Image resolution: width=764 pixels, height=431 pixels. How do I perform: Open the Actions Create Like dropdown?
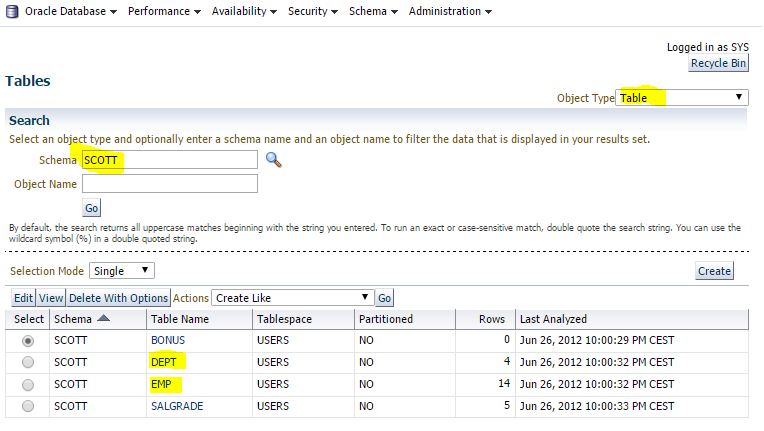coord(292,298)
